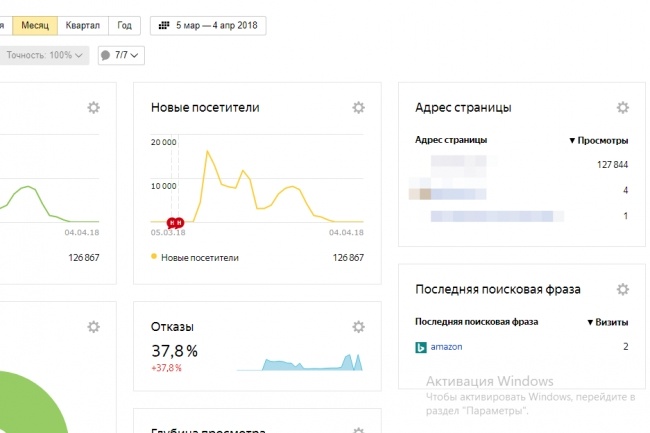Open the date range picker 5 мар — 4 апр 2018
This screenshot has width=650, height=433.
click(x=208, y=26)
